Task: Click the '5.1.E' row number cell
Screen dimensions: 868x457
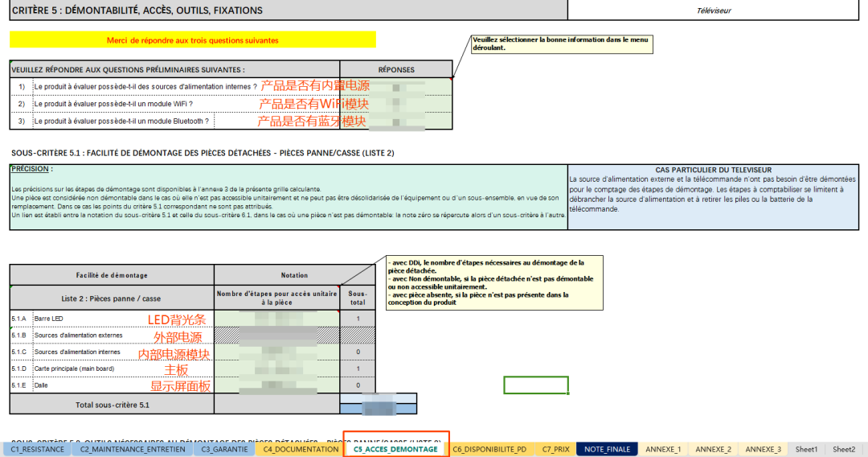Action: tap(22, 385)
